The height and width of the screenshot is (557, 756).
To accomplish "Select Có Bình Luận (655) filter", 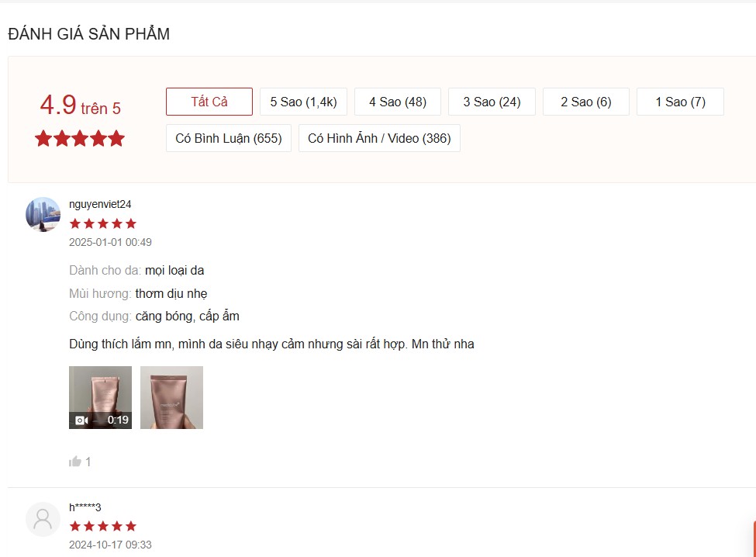I will [x=229, y=138].
